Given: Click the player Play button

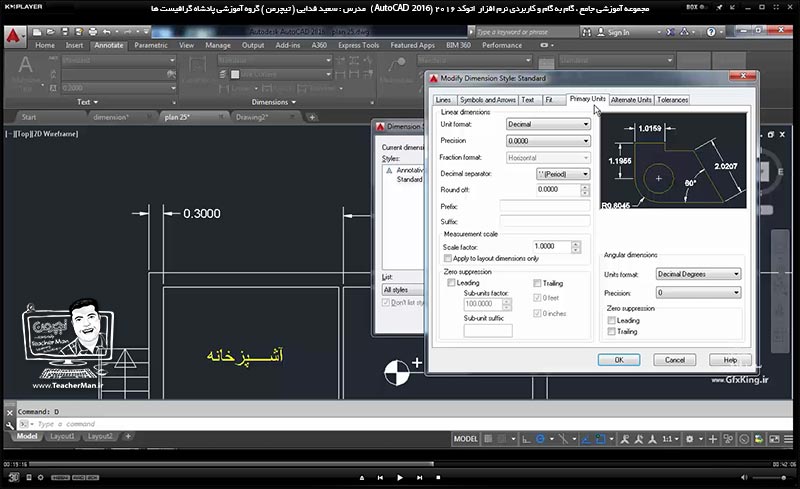Looking at the screenshot, I should (x=399, y=478).
